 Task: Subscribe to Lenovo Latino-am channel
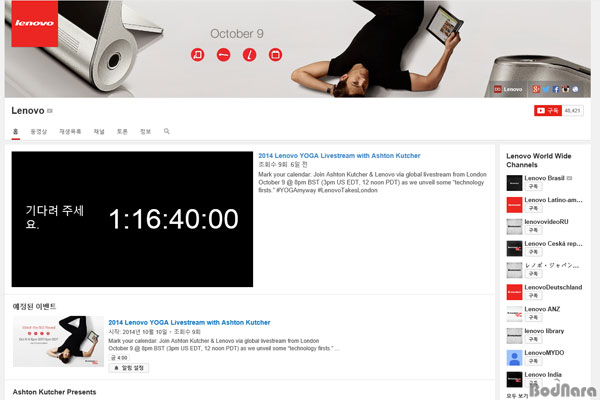533,208
